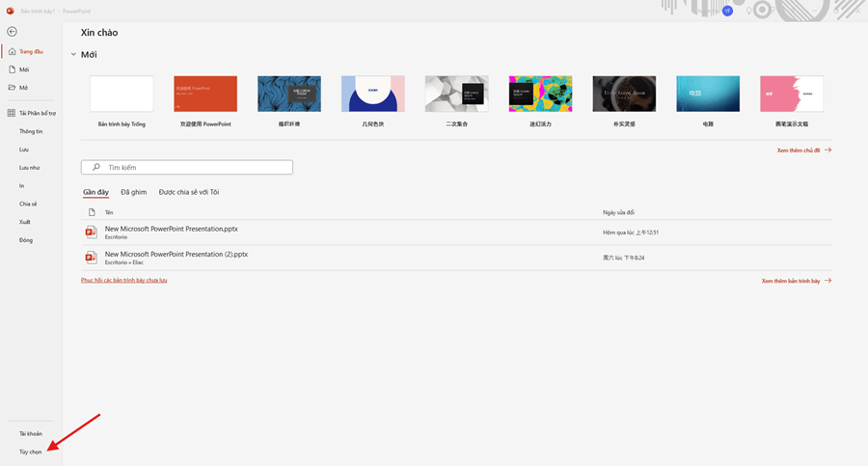Open pptx icon of New Microsoft PowerPoint Presentation.pptx
This screenshot has width=868, height=466.
pos(92,233)
